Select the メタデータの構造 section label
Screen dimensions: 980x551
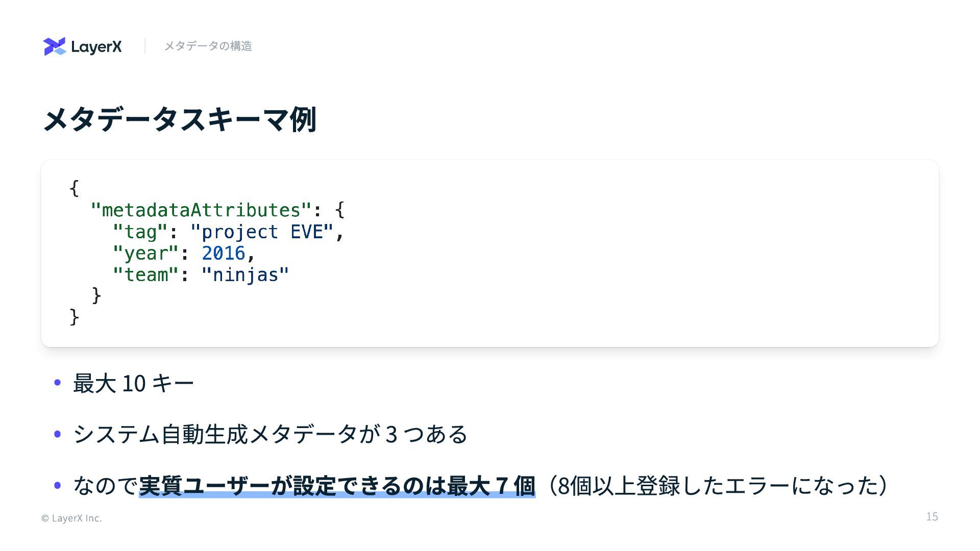tap(208, 46)
